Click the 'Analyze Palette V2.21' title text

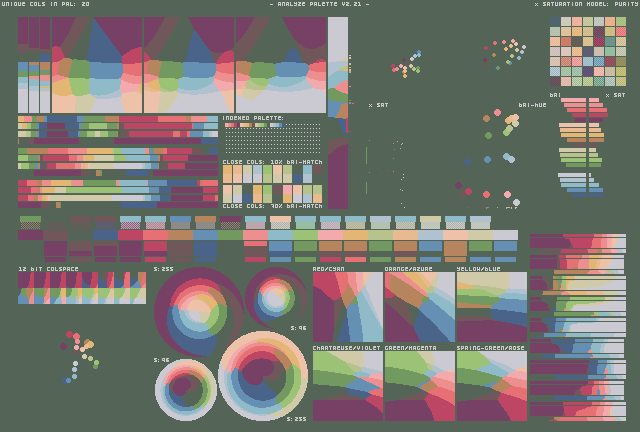point(319,4)
